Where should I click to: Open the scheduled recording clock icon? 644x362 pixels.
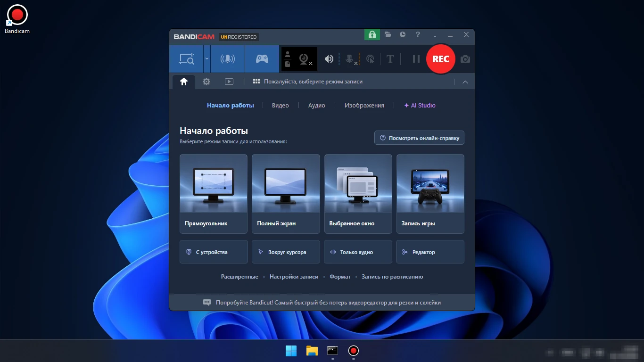(x=403, y=34)
